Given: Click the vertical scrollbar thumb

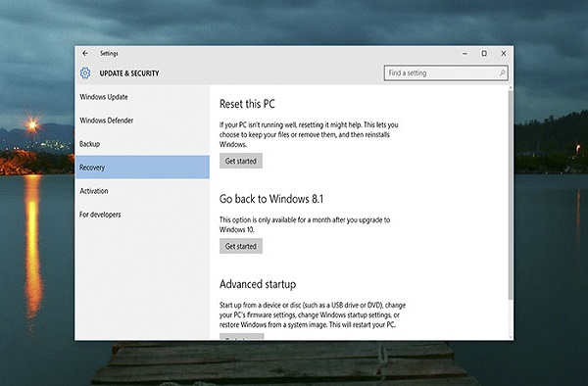Looking at the screenshot, I should (x=510, y=195).
